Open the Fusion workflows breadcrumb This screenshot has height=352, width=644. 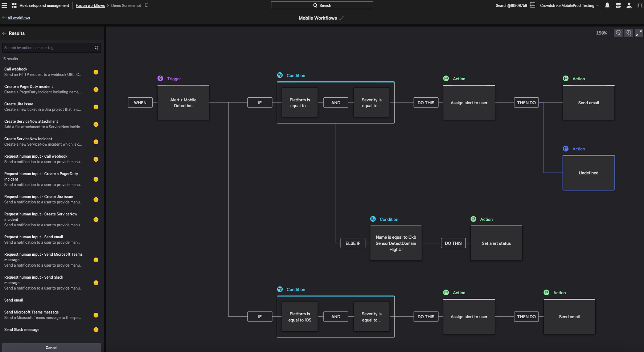tap(90, 5)
